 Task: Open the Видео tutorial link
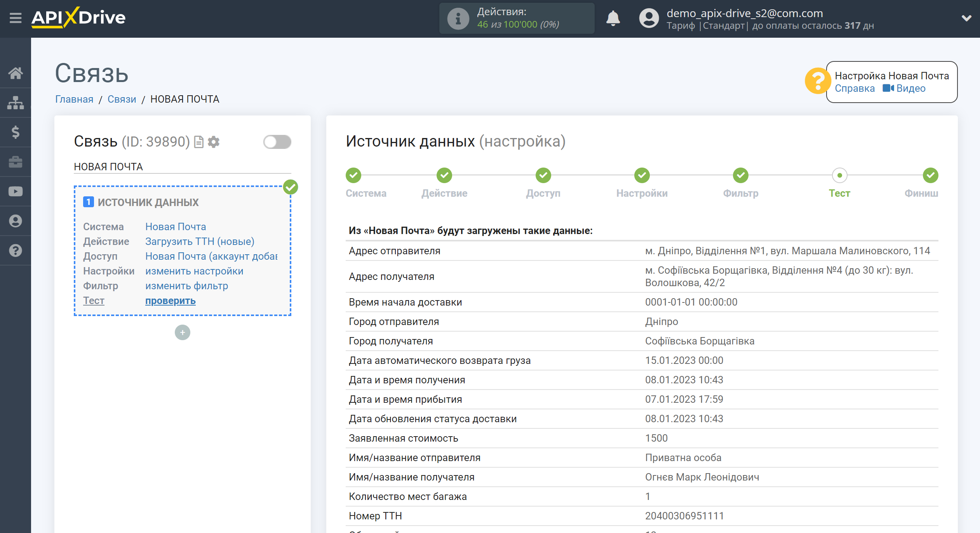[904, 88]
